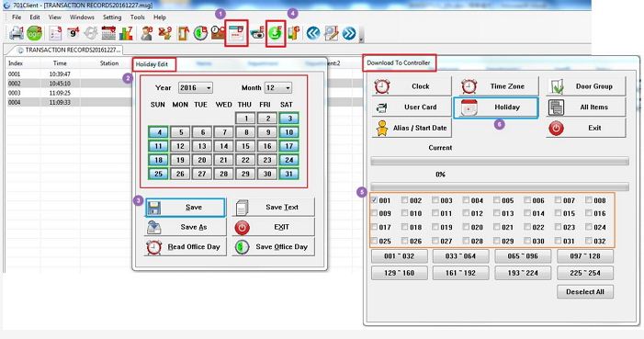Image resolution: width=644 pixels, height=339 pixels.
Task: Click Save in Holiday Edit
Action: pyautogui.click(x=186, y=208)
